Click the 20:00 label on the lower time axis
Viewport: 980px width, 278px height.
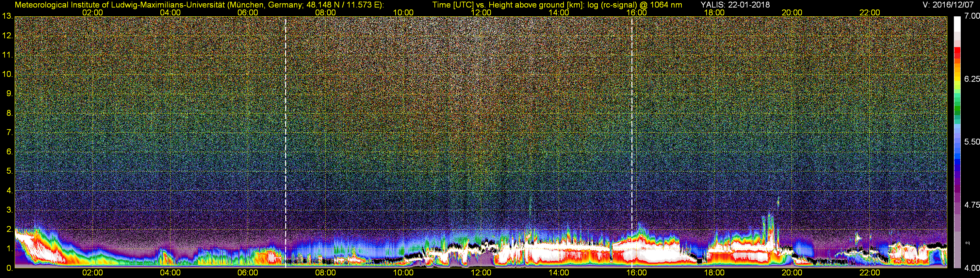click(x=792, y=273)
